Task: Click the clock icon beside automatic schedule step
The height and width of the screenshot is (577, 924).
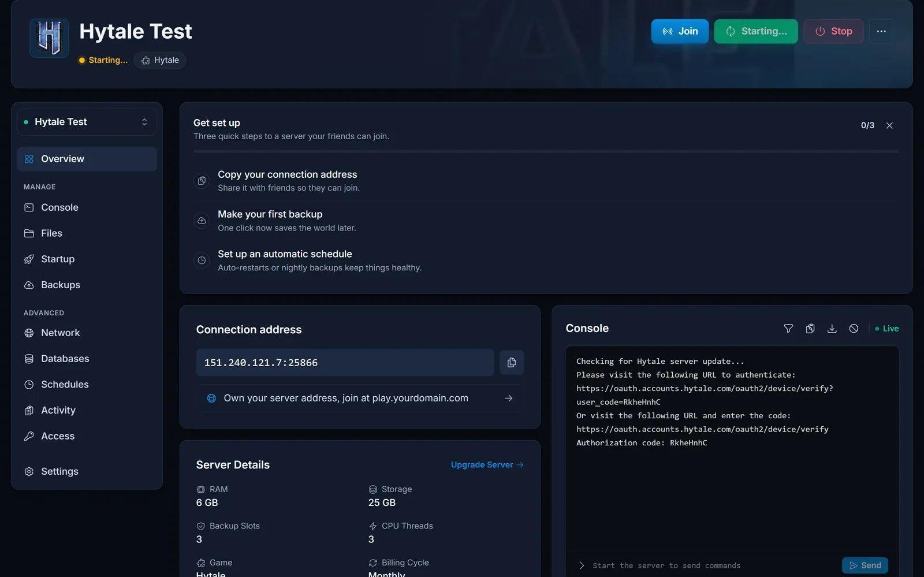Action: 202,260
